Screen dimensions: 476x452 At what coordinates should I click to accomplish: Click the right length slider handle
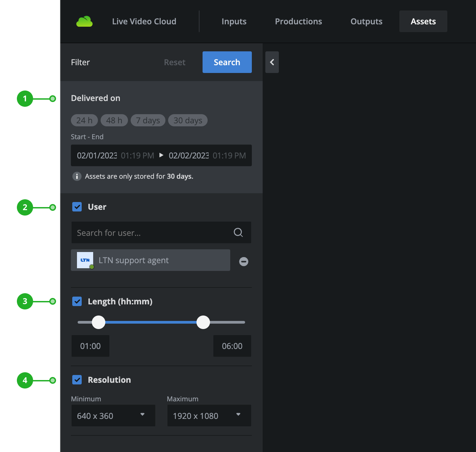click(x=203, y=322)
